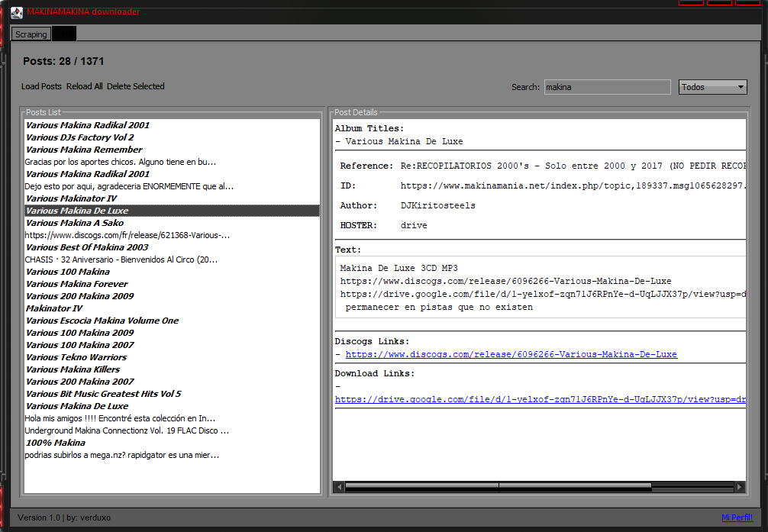Click the Load Posts button
Viewport: 768px width, 532px height.
click(x=41, y=86)
